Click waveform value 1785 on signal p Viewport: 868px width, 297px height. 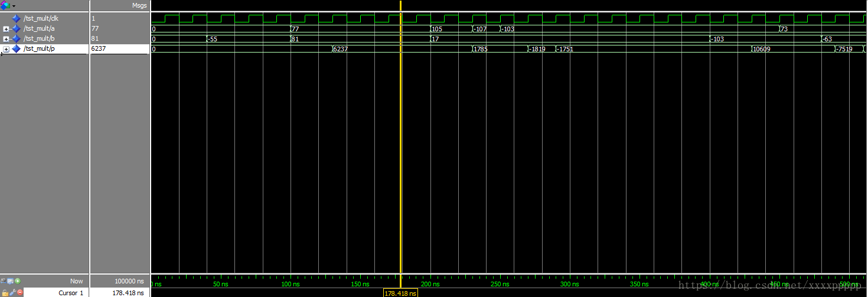click(481, 49)
